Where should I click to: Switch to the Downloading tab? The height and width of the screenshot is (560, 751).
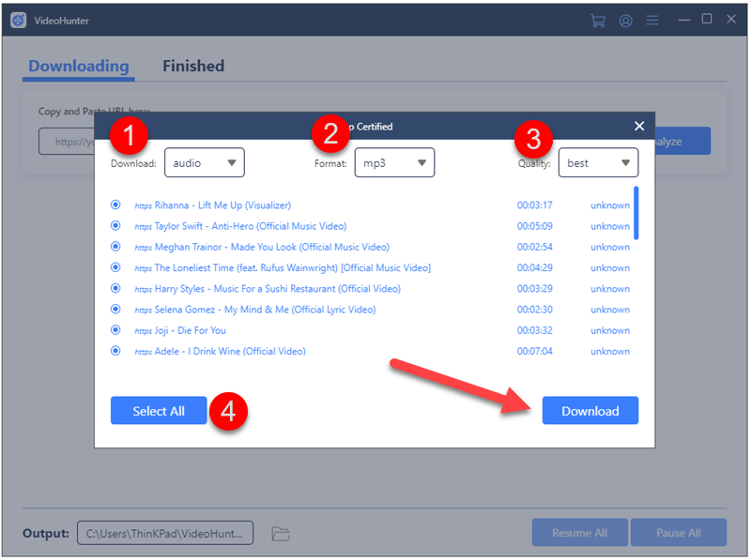pos(79,66)
